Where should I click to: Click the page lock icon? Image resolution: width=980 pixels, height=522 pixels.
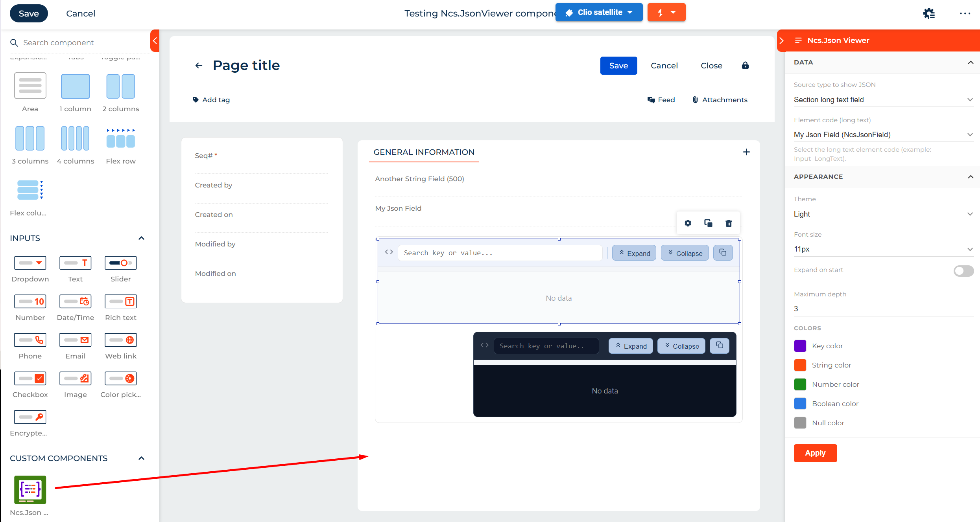pos(745,65)
